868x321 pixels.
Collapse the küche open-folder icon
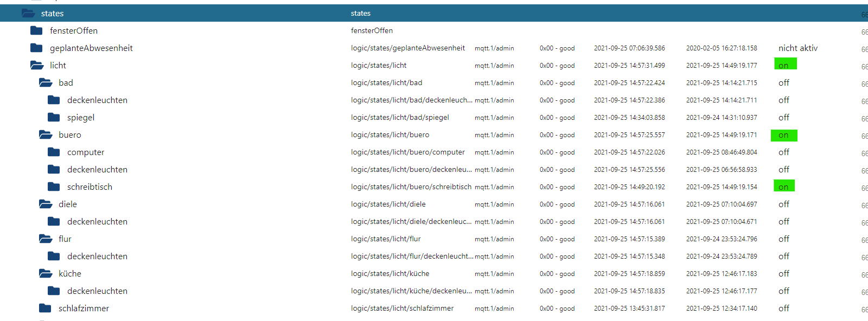(x=46, y=273)
